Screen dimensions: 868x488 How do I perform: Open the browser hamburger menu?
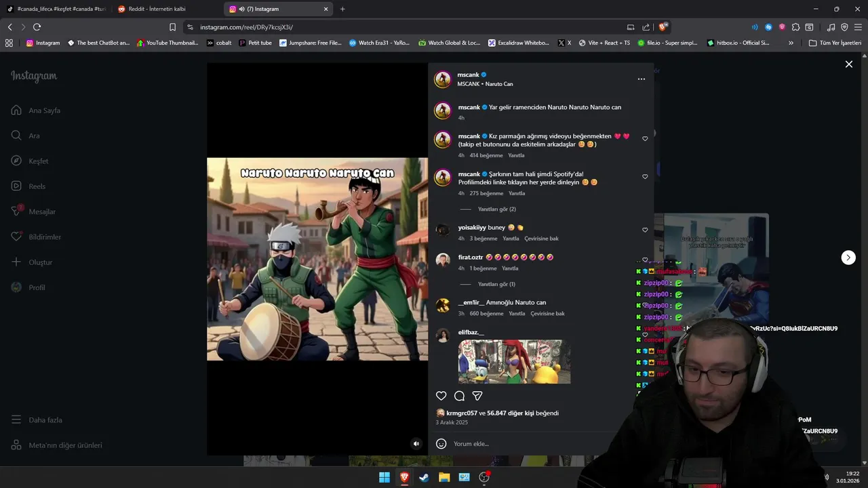click(858, 27)
